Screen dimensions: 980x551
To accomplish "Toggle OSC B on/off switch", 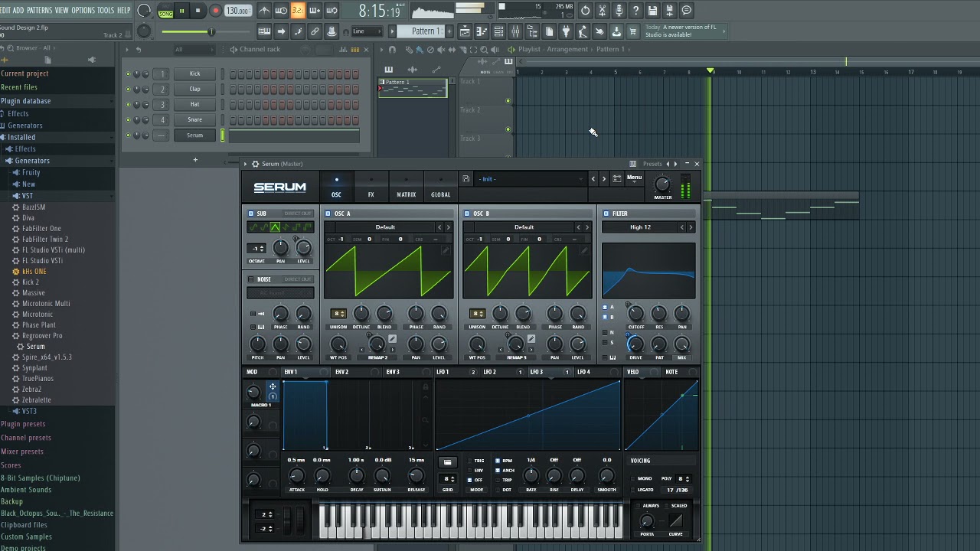I will pyautogui.click(x=467, y=214).
